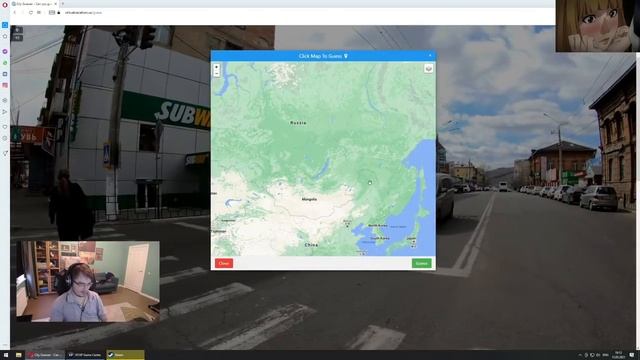
Task: Open taskbar clock and date
Action: point(618,355)
